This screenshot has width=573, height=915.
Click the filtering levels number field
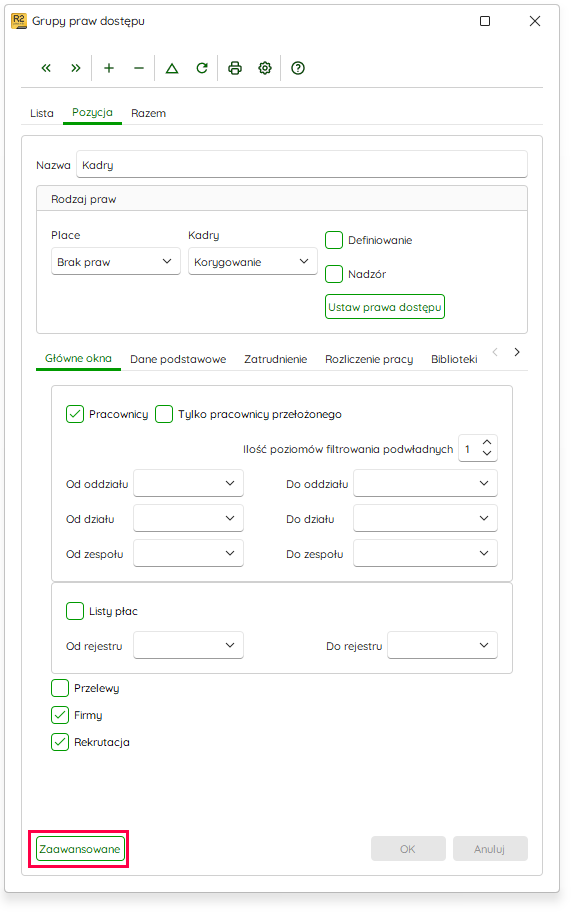point(478,448)
